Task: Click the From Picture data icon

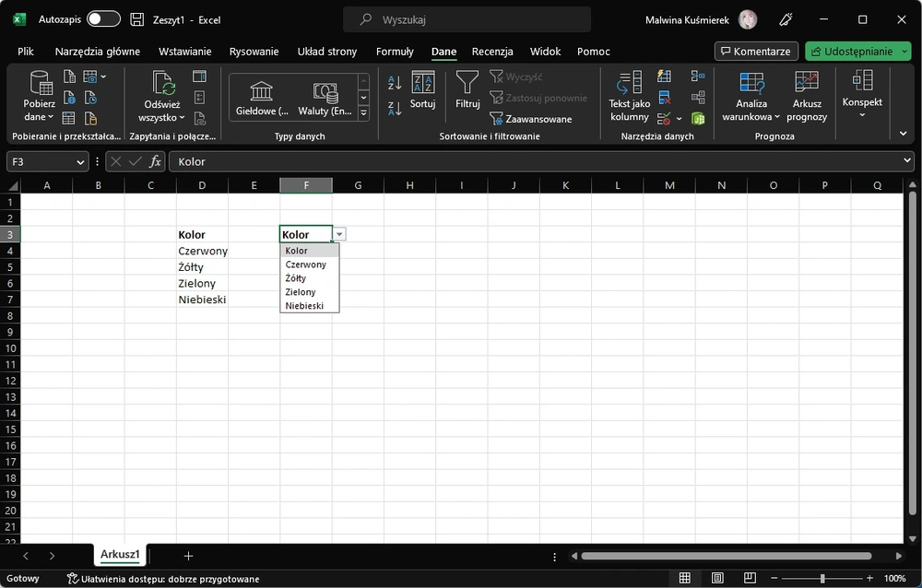Action: click(90, 76)
